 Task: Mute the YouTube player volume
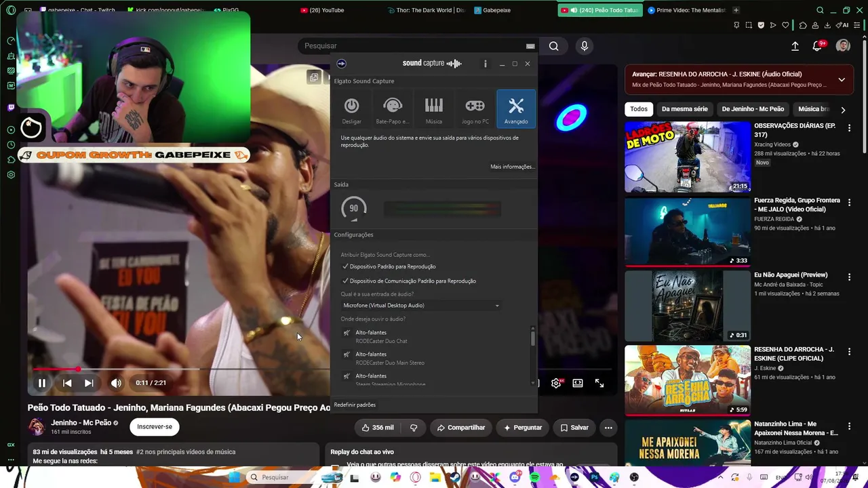pyautogui.click(x=117, y=383)
